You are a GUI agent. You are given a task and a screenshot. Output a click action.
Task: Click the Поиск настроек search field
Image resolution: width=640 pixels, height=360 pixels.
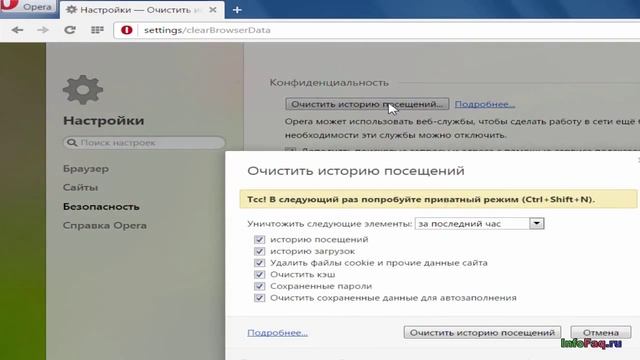pos(144,142)
